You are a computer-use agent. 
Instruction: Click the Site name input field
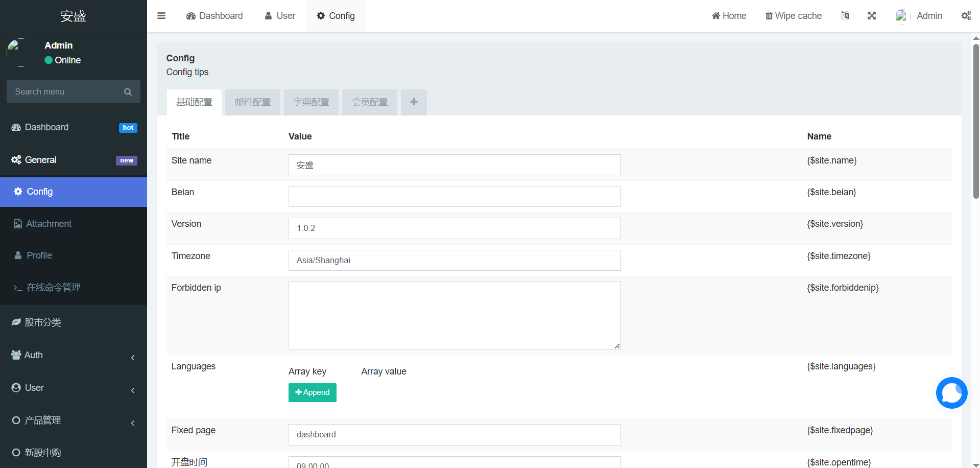click(455, 165)
